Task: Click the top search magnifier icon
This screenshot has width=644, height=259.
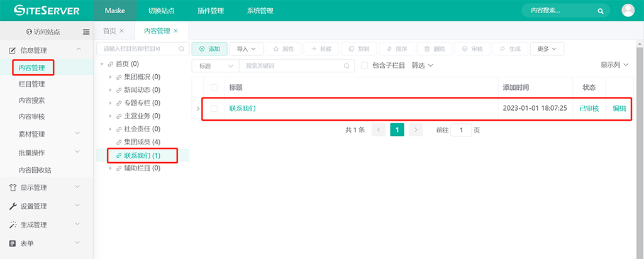Action: (601, 11)
